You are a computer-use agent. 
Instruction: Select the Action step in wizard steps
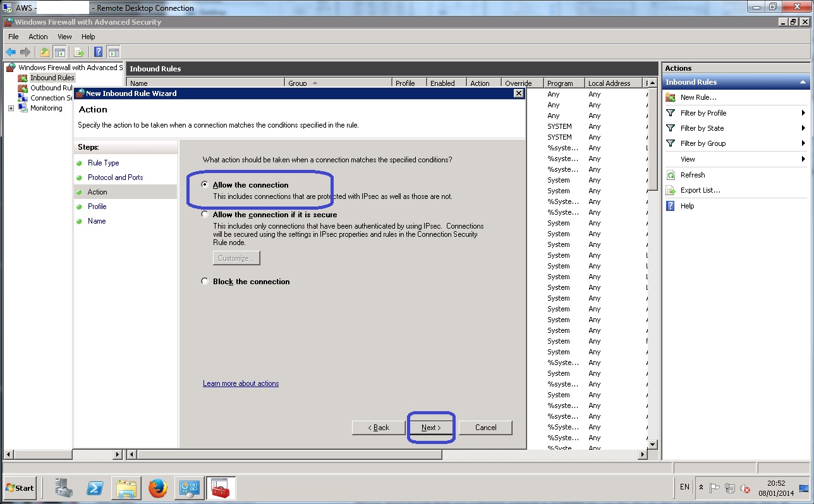[x=97, y=192]
